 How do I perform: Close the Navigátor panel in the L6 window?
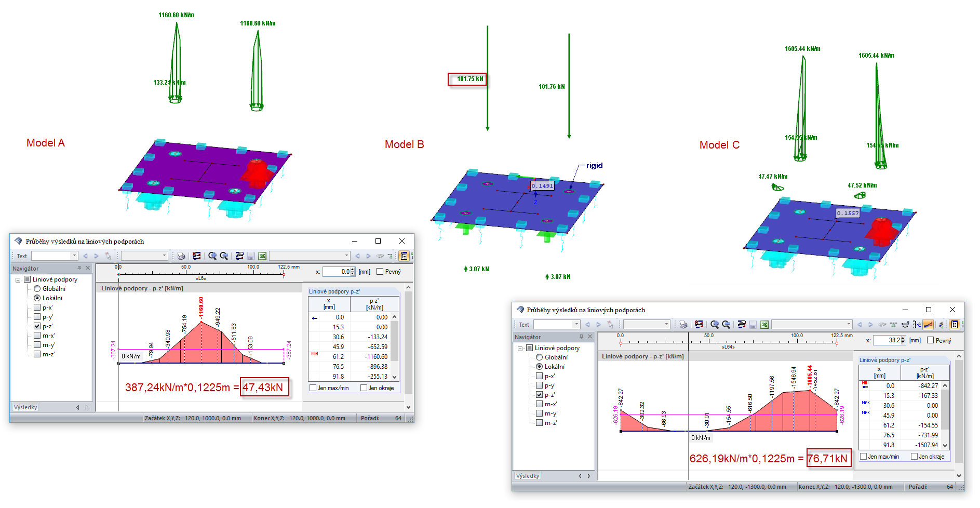[88, 269]
